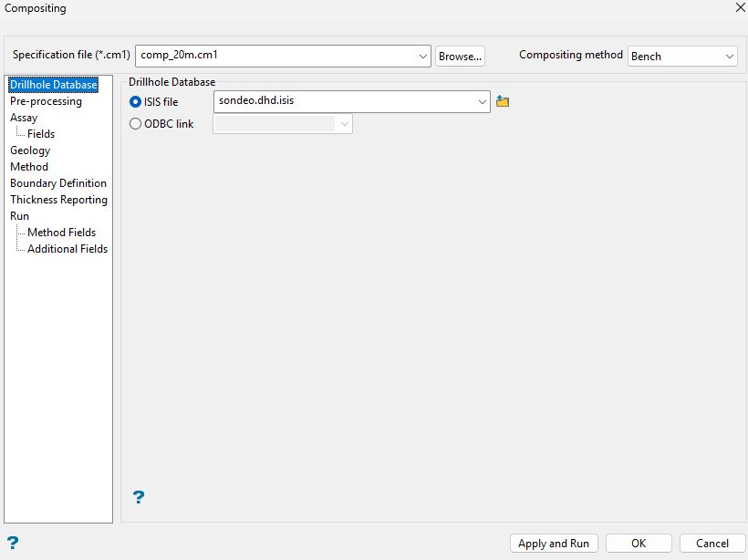
Task: Open the Assay section
Action: pyautogui.click(x=24, y=118)
